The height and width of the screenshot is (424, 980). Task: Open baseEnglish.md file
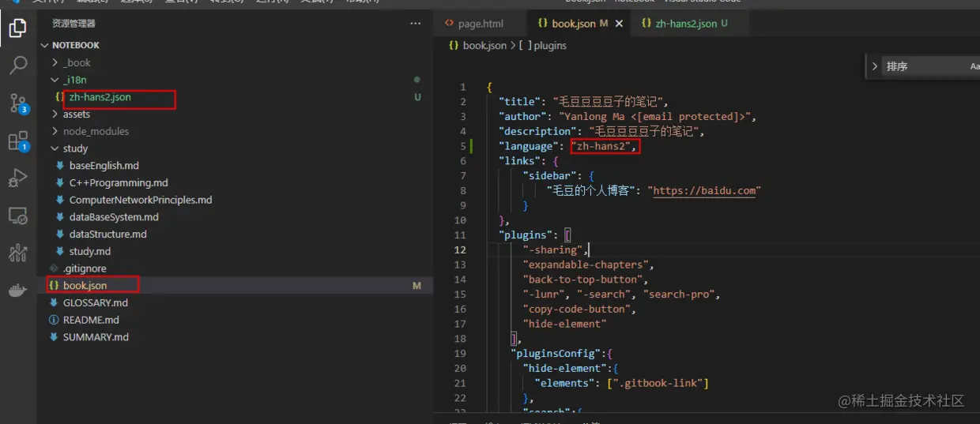pyautogui.click(x=104, y=166)
